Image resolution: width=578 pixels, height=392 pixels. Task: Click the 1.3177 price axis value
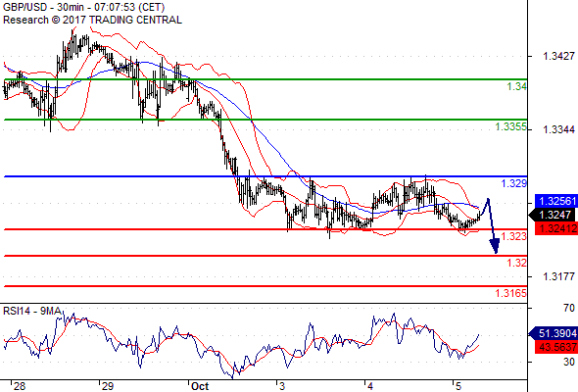558,276
